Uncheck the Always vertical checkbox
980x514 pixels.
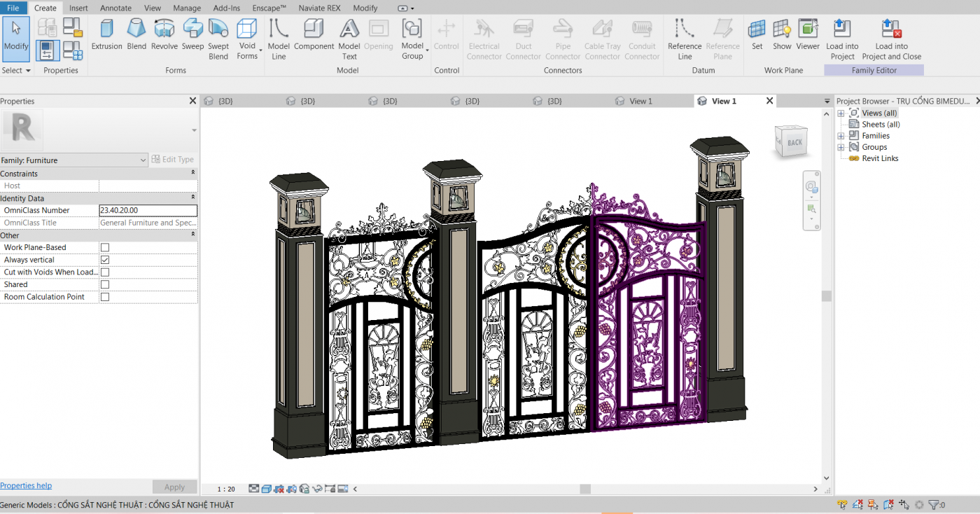pos(105,260)
